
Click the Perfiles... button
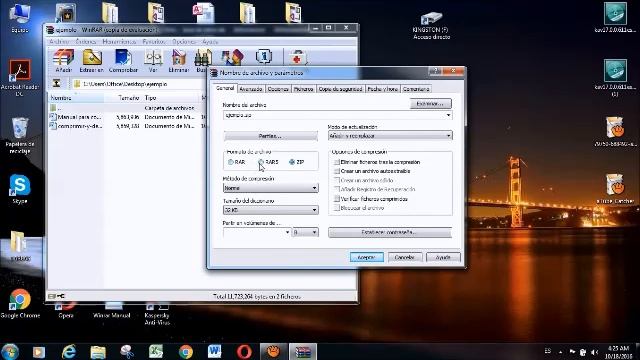[x=271, y=136]
